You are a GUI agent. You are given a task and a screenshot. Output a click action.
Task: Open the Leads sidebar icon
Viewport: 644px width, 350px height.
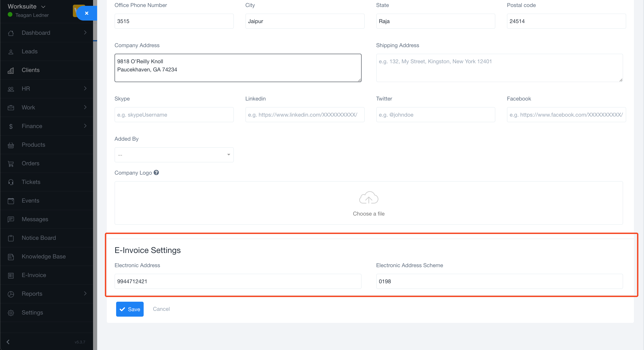(x=11, y=52)
